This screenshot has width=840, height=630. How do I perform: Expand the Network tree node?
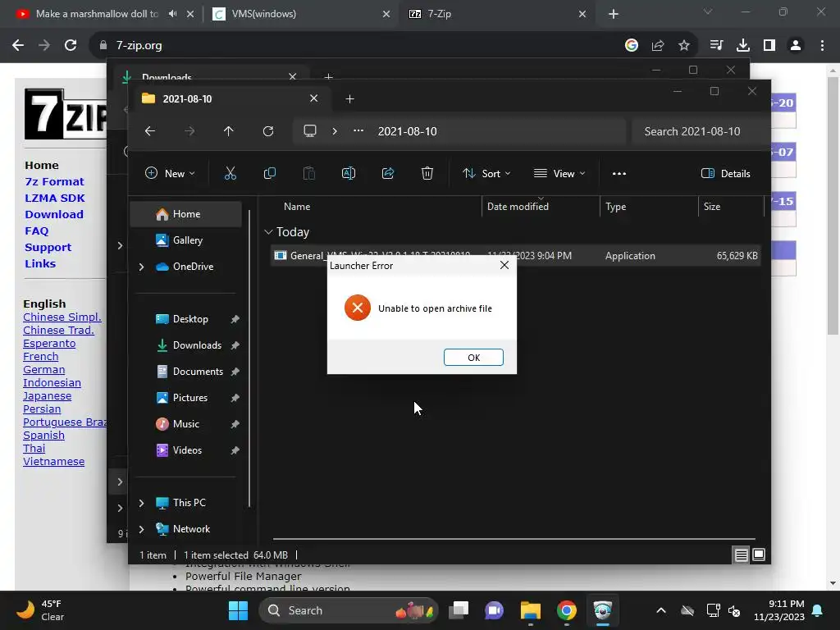[141, 529]
